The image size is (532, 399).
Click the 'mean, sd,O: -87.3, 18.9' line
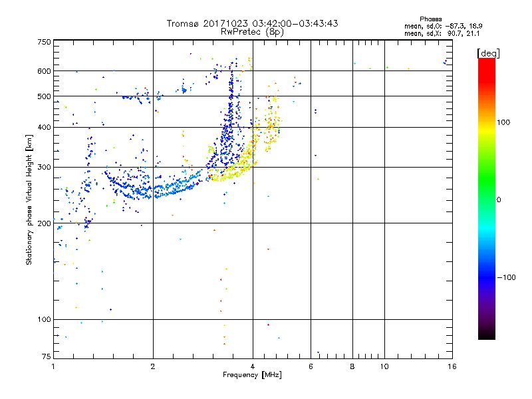click(x=443, y=26)
